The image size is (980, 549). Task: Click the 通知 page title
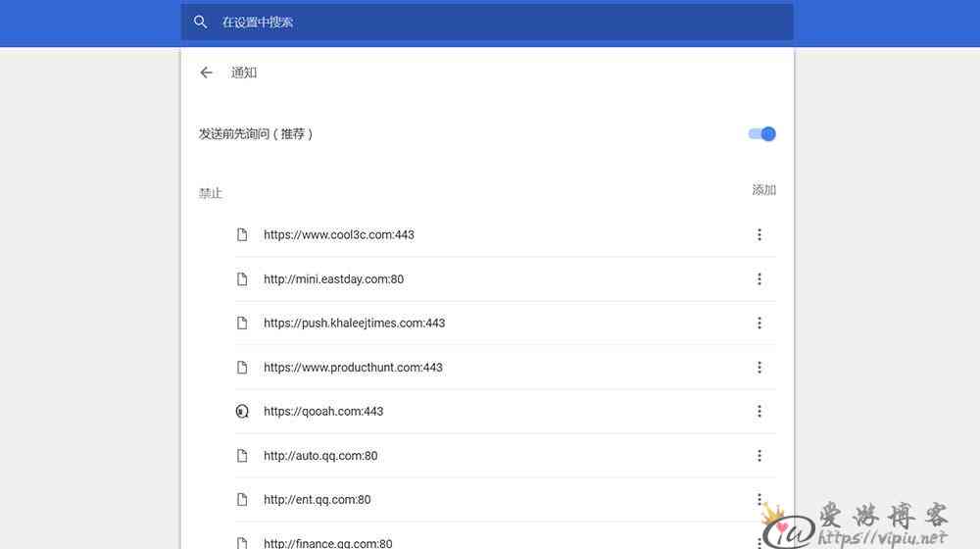coord(244,73)
